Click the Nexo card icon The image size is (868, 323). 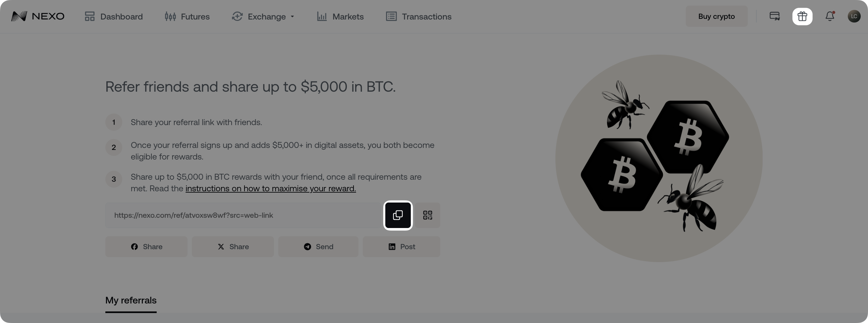774,16
